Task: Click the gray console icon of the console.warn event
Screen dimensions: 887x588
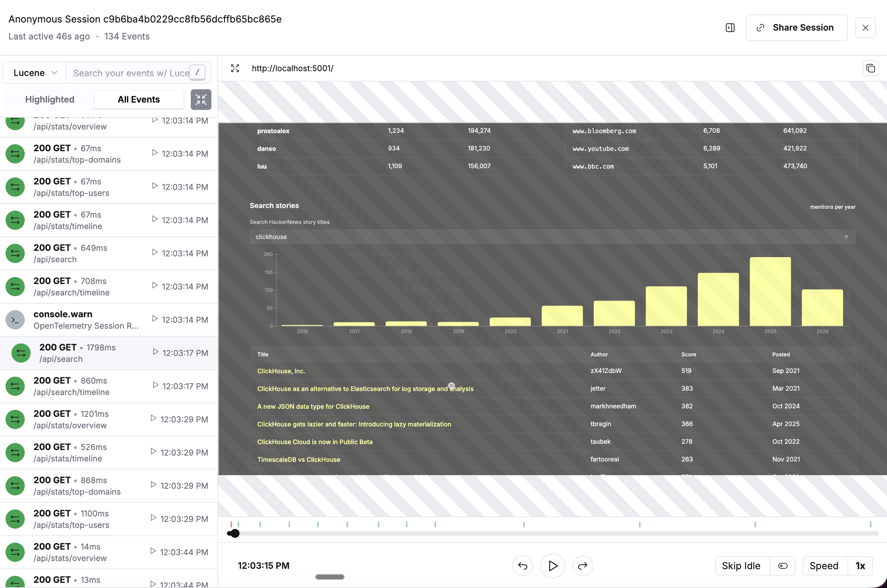Action: pos(15,320)
